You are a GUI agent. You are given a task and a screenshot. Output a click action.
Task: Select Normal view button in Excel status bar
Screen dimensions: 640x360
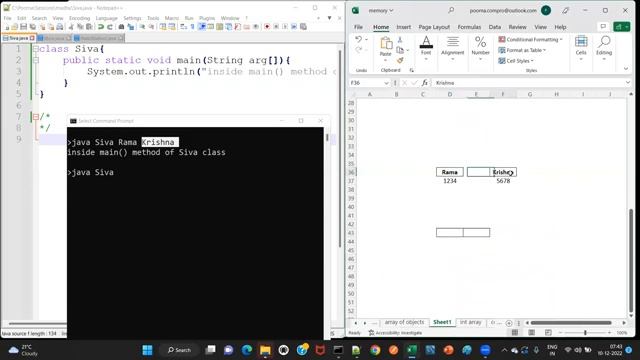click(x=515, y=333)
